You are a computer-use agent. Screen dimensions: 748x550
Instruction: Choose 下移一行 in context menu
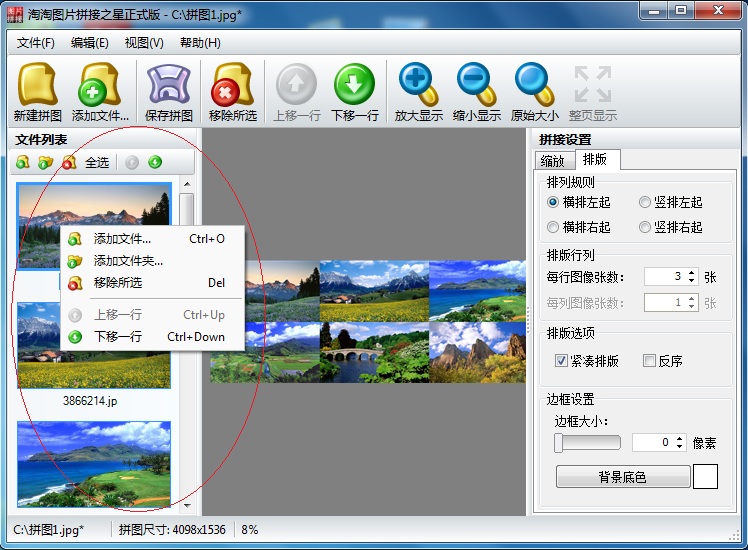tap(153, 337)
